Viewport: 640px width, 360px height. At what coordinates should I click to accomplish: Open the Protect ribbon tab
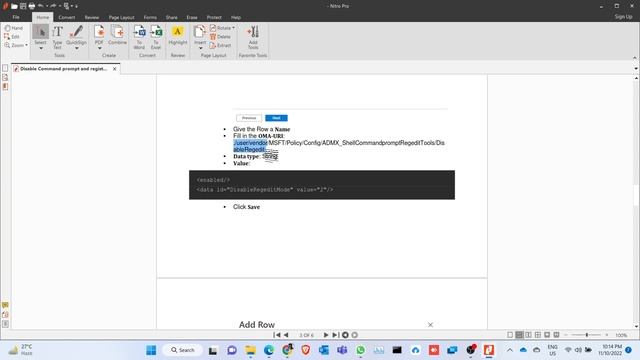pos(214,18)
